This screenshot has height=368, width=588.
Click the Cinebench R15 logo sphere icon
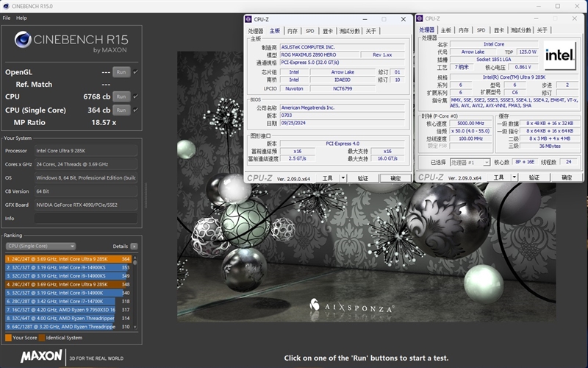[23, 40]
